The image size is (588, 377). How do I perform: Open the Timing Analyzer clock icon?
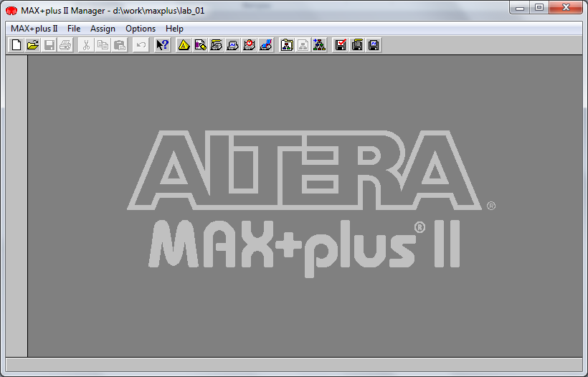250,45
